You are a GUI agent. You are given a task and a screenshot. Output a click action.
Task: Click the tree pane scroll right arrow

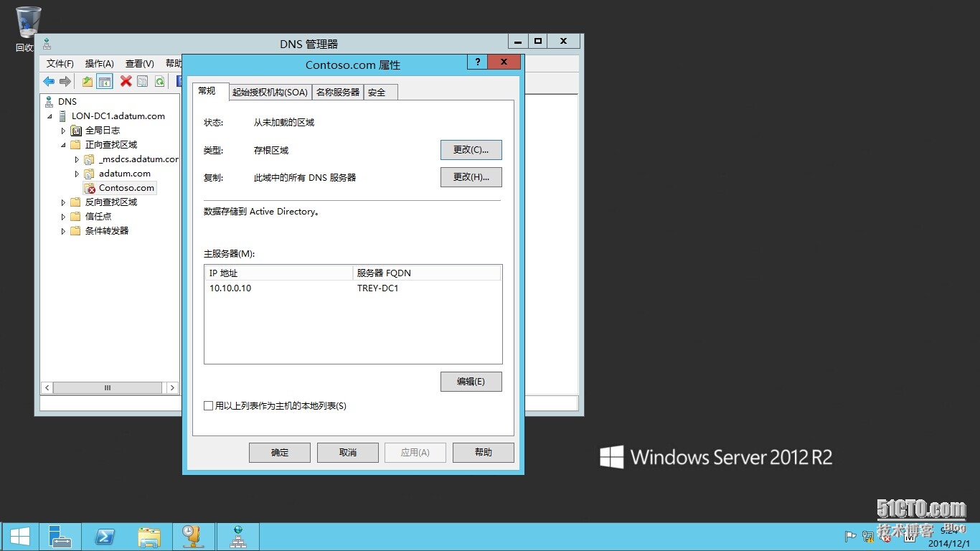click(x=172, y=387)
